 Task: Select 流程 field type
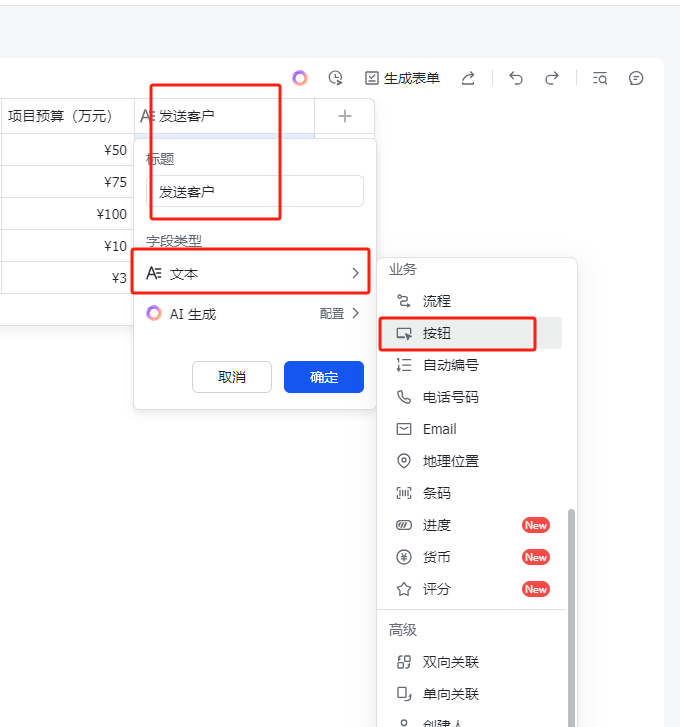click(x=471, y=301)
